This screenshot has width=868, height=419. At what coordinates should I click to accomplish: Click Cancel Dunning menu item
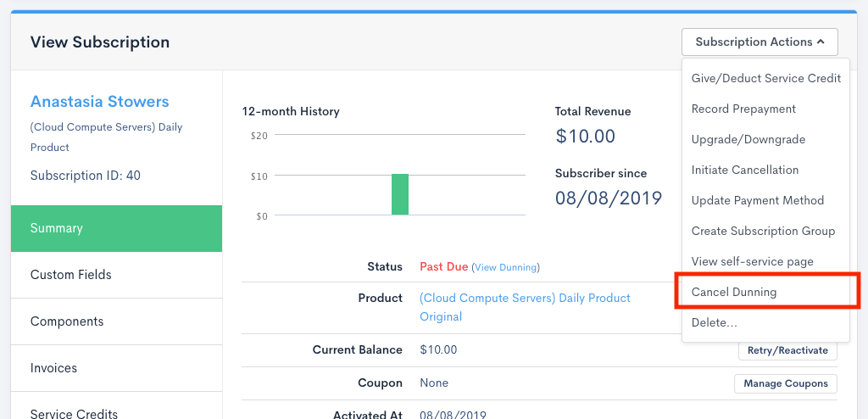733,292
